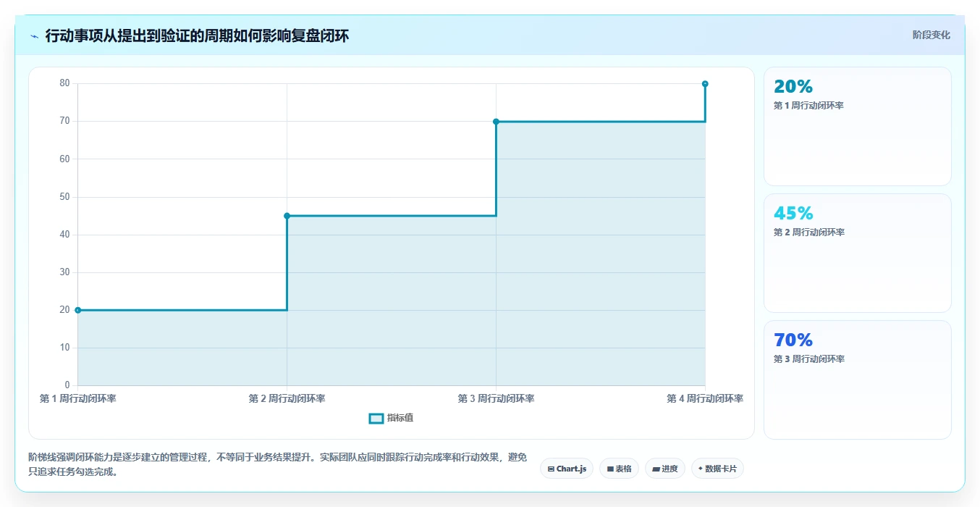Click the 70% stat card value
This screenshot has width=980, height=507.
[x=793, y=340]
